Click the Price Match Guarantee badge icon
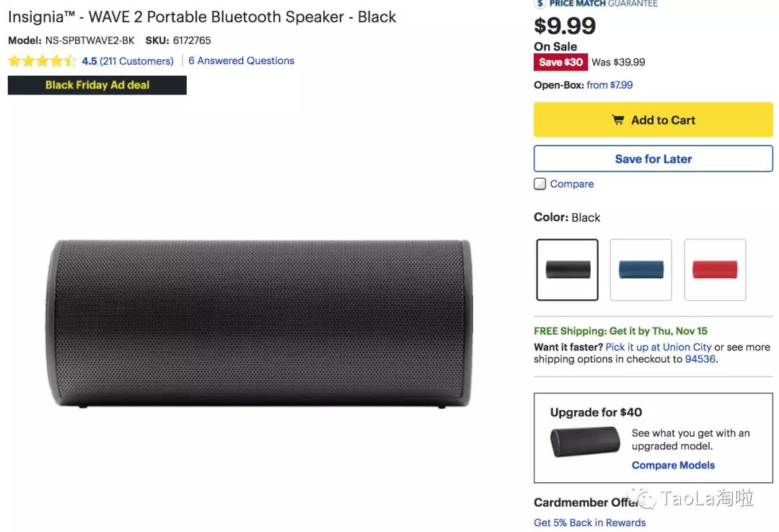 (x=540, y=4)
